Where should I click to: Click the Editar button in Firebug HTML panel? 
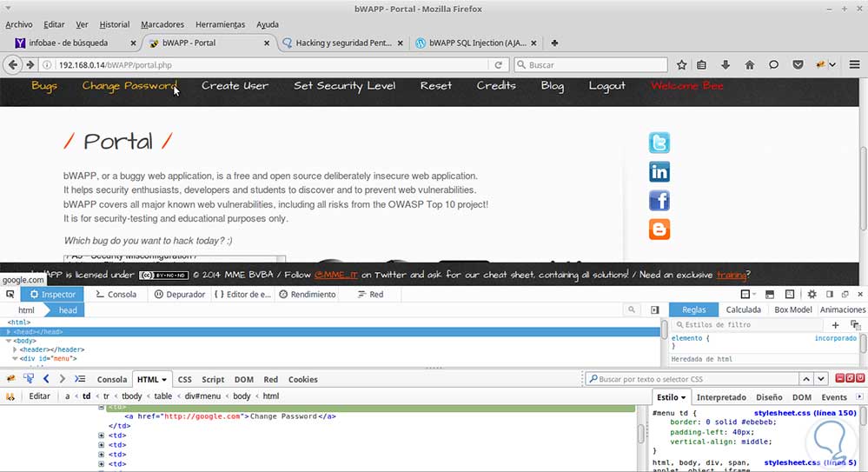coord(39,396)
